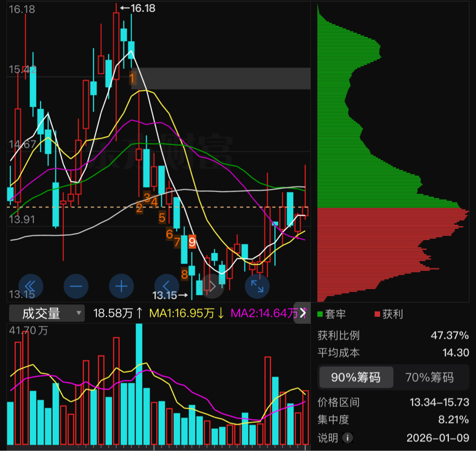Click the 说明 label
Screen dimensions: 476x451
328,438
